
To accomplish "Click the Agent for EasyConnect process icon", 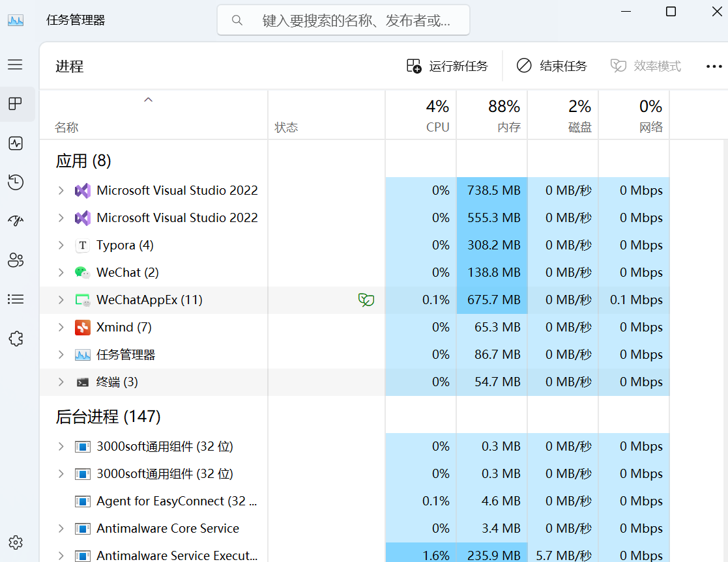I will 83,501.
